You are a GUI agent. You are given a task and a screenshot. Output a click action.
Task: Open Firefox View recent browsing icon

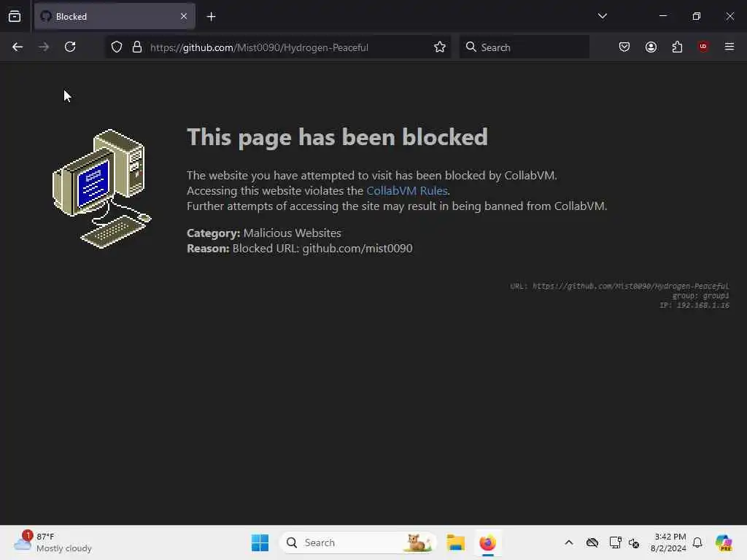(15, 16)
